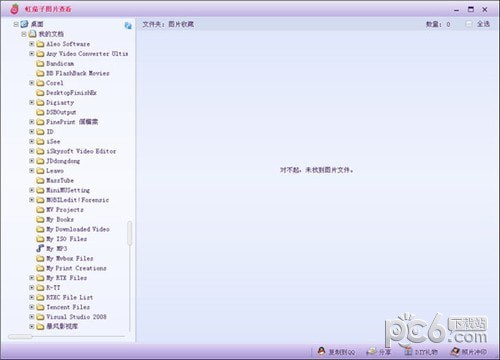
Task: Click the MiniMUSetting folder icon
Action: [x=40, y=190]
